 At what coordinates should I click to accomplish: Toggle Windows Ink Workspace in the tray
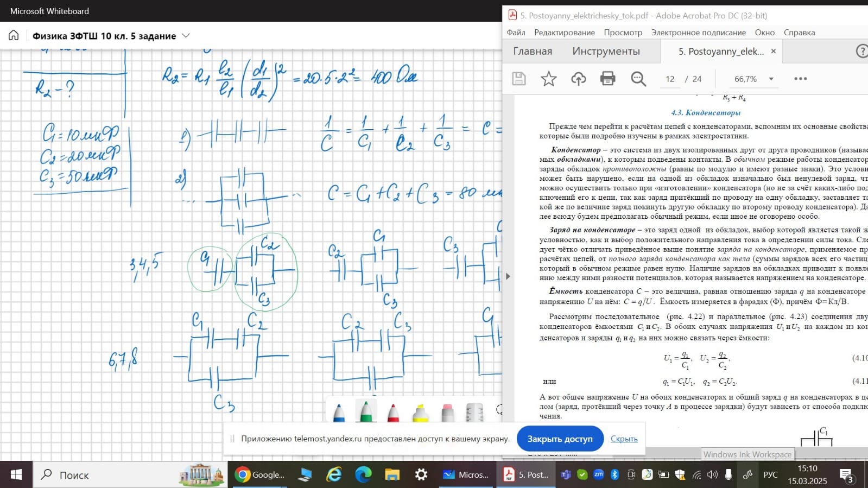click(747, 475)
